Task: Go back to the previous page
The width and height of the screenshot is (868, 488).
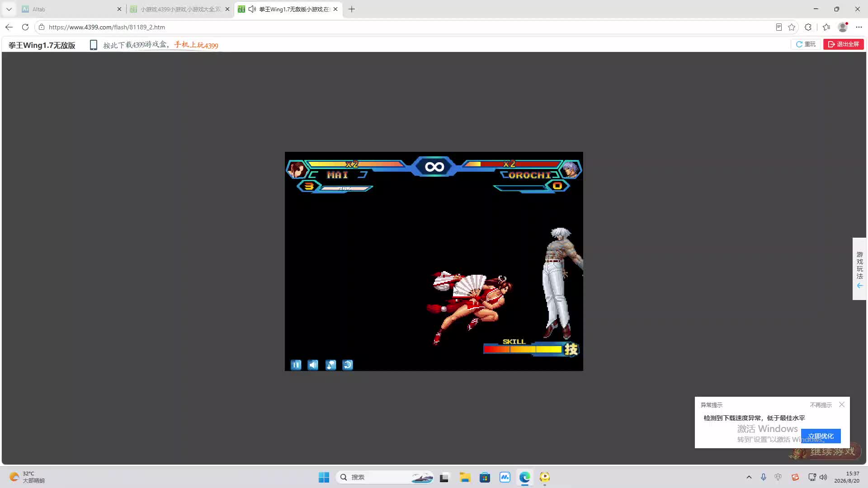Action: click(x=9, y=27)
